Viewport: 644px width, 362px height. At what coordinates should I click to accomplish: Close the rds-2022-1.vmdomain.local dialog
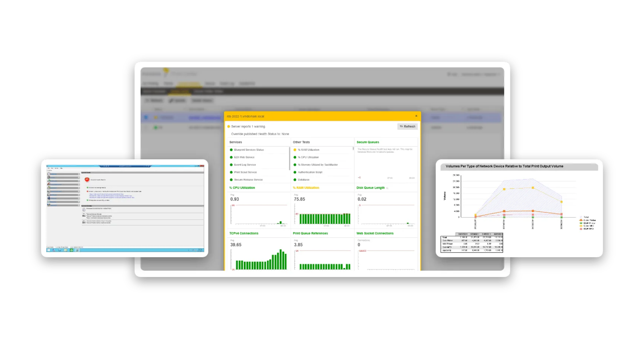[x=416, y=116]
